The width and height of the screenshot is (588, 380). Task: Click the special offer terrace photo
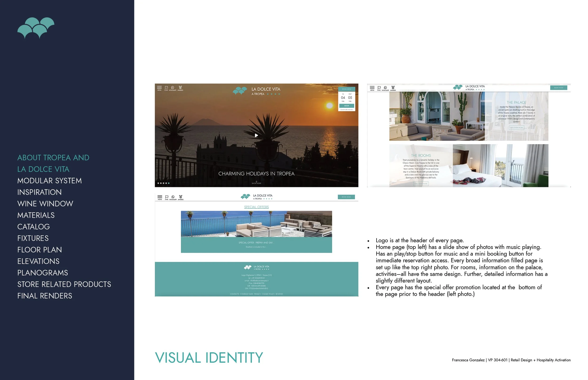[256, 224]
